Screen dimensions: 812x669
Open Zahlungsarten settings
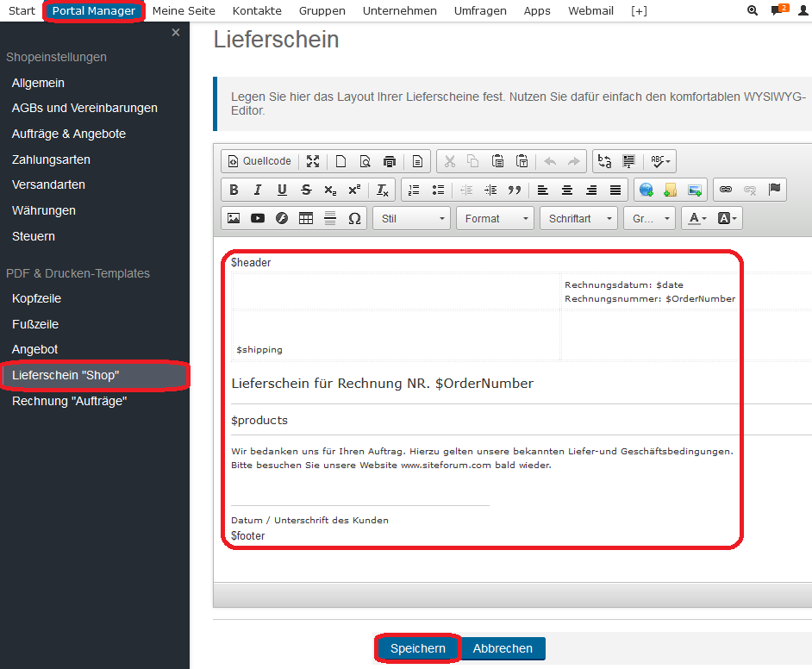(x=51, y=159)
